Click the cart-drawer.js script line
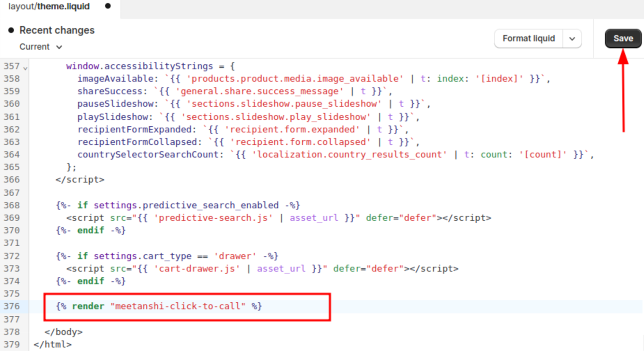The image size is (644, 351). pyautogui.click(x=262, y=268)
